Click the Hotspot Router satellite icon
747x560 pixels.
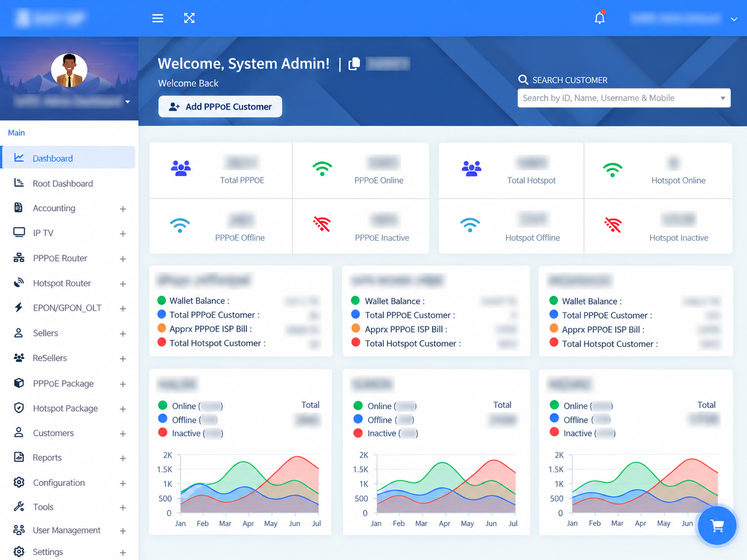click(19, 283)
